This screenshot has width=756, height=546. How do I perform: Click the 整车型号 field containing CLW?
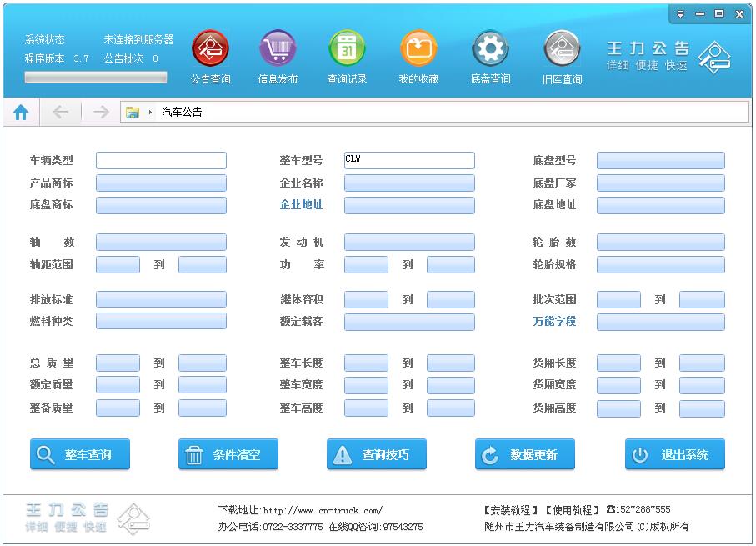[409, 160]
